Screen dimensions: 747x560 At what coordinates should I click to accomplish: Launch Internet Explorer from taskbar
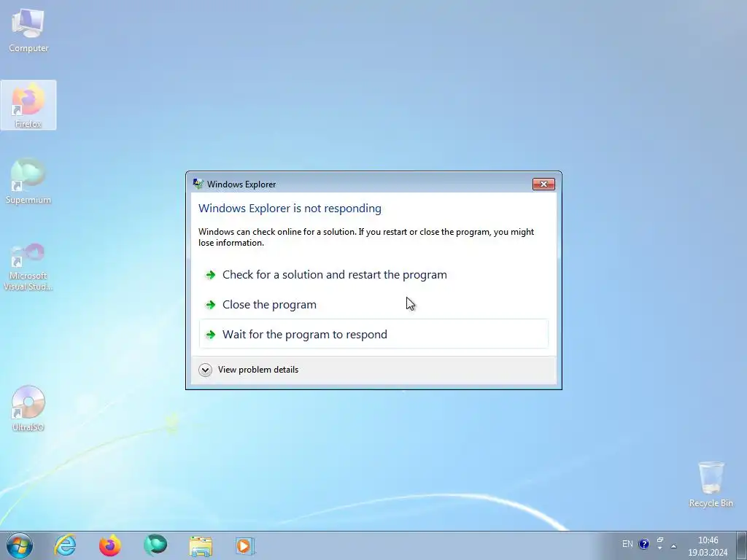tap(65, 545)
